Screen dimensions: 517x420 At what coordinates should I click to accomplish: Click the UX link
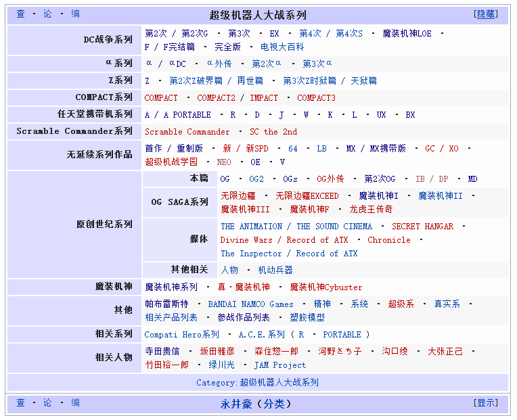pos(381,114)
